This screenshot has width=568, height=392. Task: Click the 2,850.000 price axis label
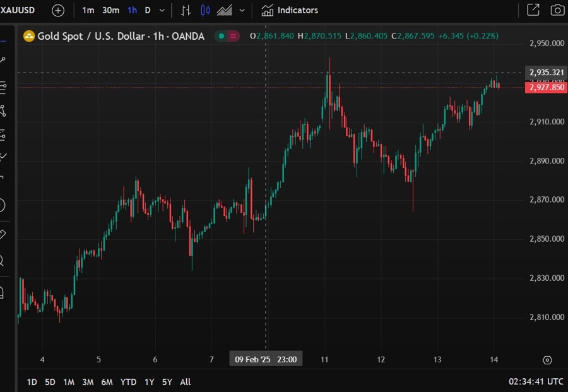(547, 239)
